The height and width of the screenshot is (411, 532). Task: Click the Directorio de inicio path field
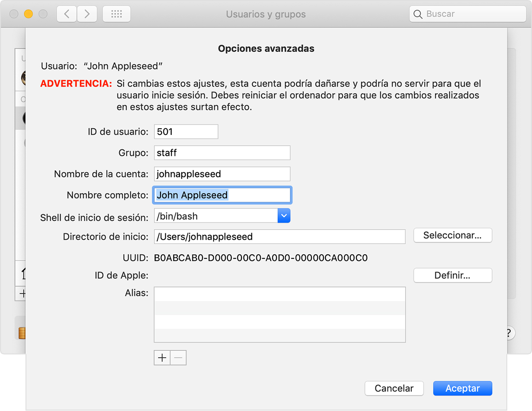279,237
